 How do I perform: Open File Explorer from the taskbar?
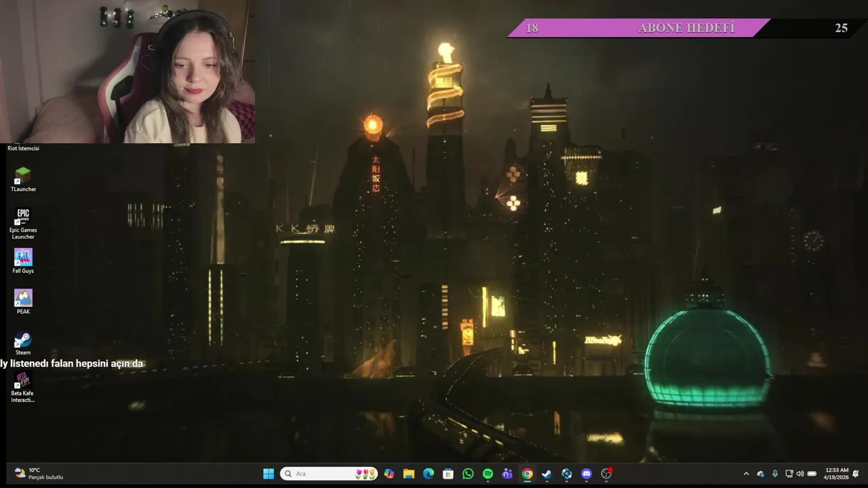[x=409, y=474]
